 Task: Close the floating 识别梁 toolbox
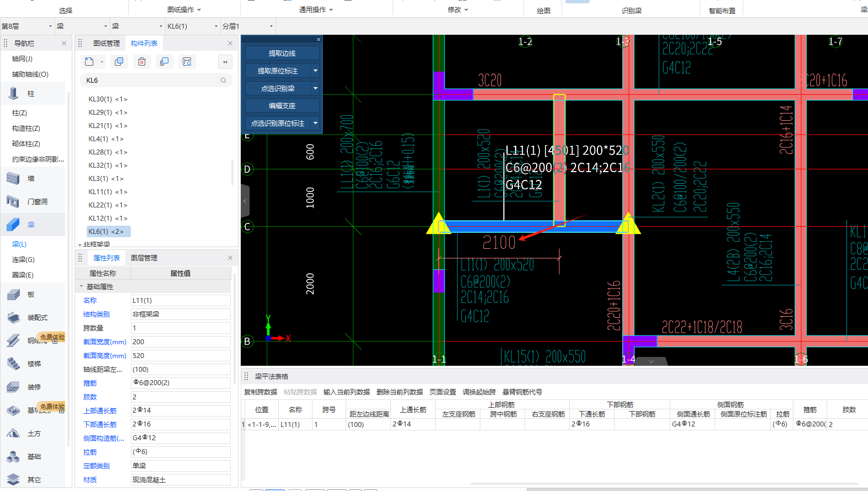319,39
